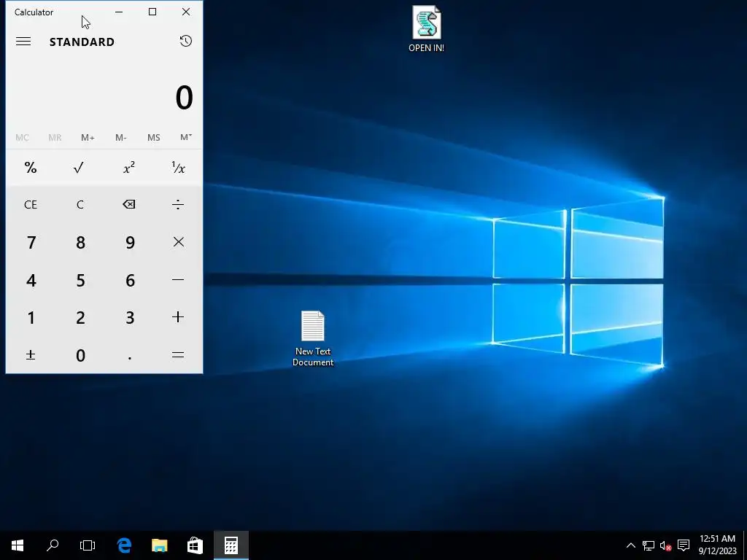Click the x squared key
Viewport: 747px width, 560px height.
(x=129, y=167)
